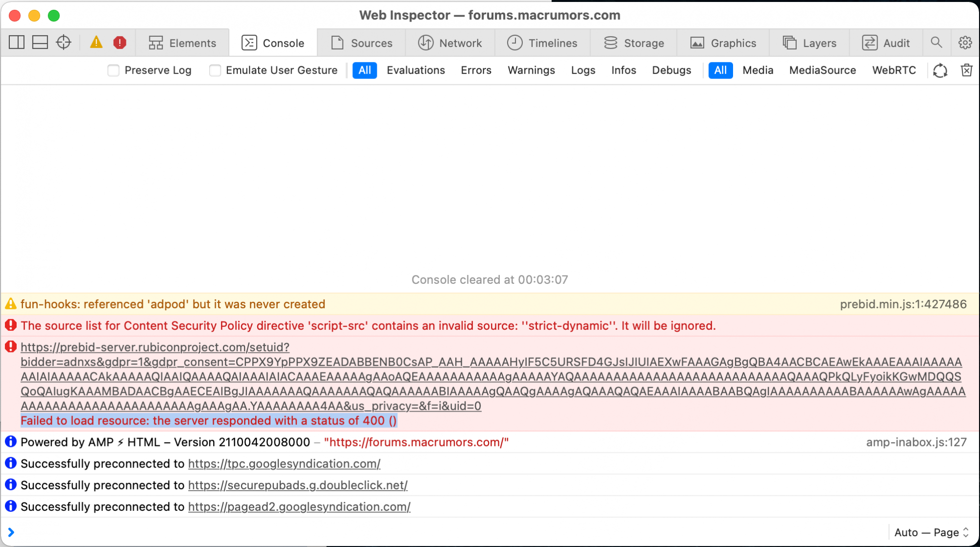The width and height of the screenshot is (980, 547).
Task: Click the console prompt input line
Action: point(441,532)
